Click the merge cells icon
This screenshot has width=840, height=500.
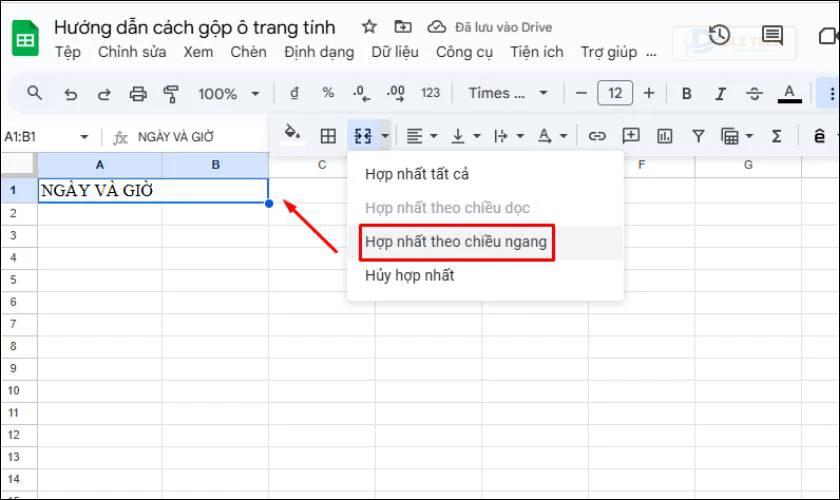[x=363, y=136]
